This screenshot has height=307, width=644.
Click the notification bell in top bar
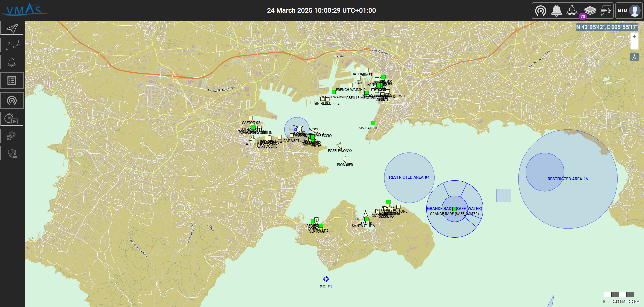coord(556,10)
